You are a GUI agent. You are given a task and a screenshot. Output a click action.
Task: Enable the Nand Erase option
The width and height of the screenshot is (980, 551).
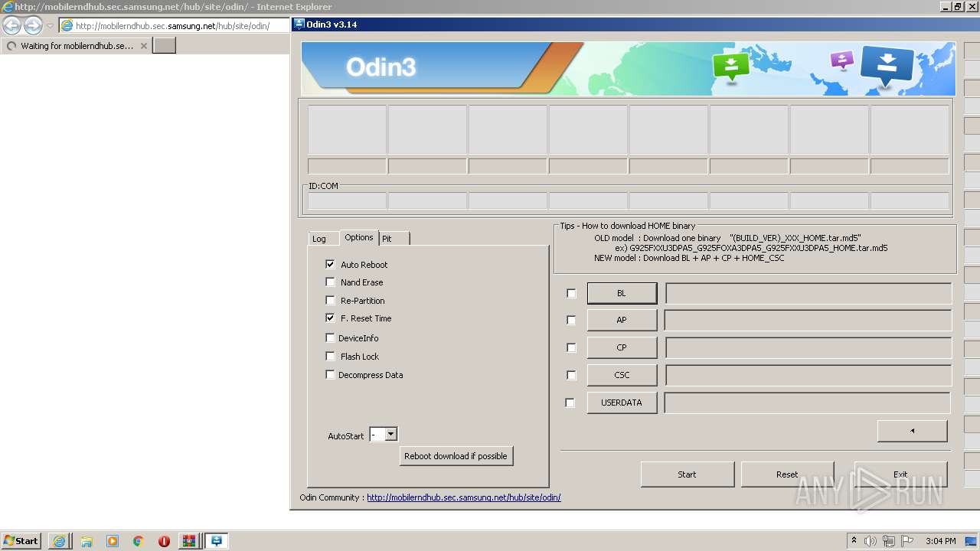tap(330, 282)
